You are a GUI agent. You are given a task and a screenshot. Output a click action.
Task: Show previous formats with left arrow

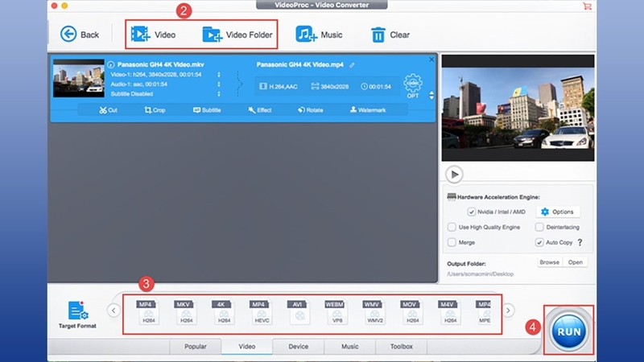[114, 311]
